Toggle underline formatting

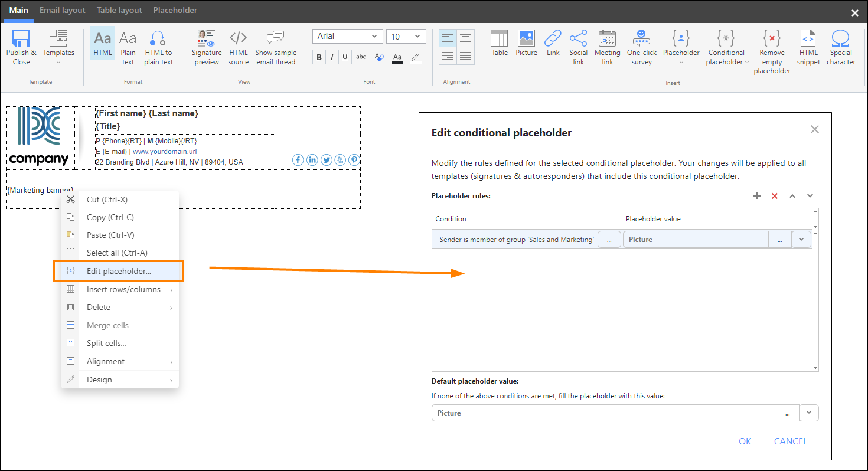345,57
